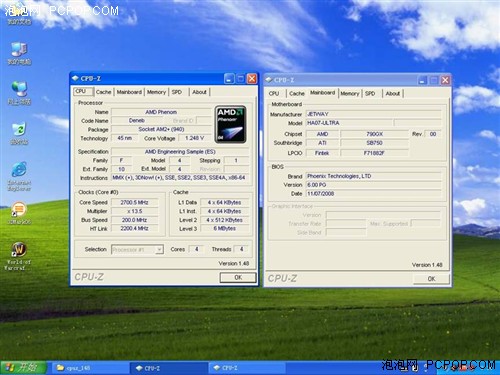Open Mainboard tab in left CPU-Z window

129,92
